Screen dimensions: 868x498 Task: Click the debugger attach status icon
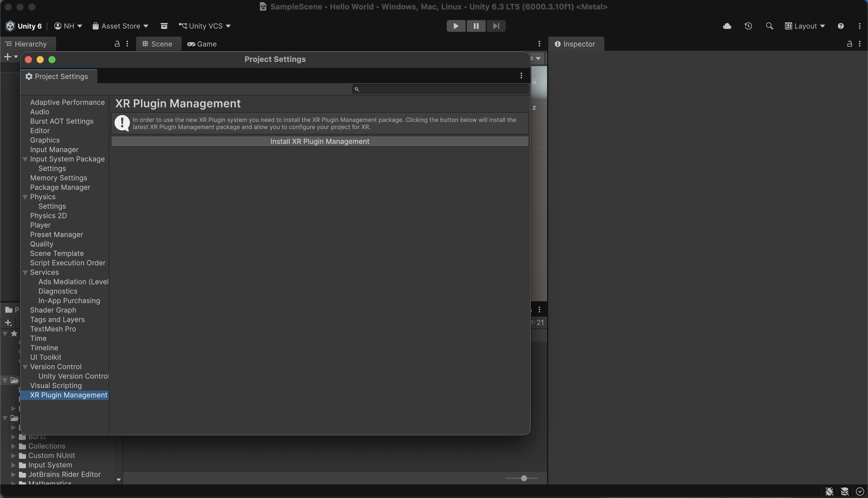pyautogui.click(x=830, y=491)
